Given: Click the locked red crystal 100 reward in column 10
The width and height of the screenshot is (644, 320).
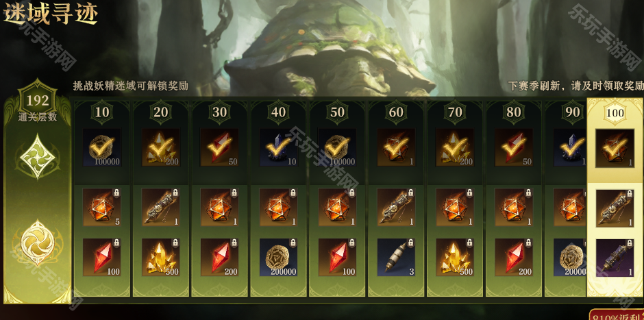Looking at the screenshot, I should (102, 257).
